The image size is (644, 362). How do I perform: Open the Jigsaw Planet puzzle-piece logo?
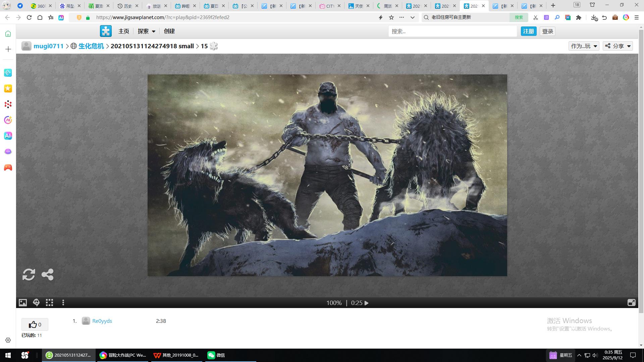(x=106, y=31)
